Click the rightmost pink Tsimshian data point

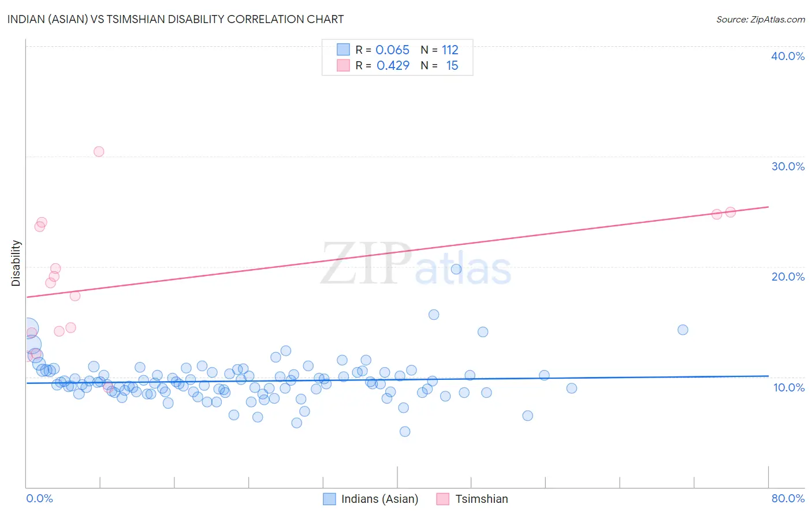click(x=731, y=212)
